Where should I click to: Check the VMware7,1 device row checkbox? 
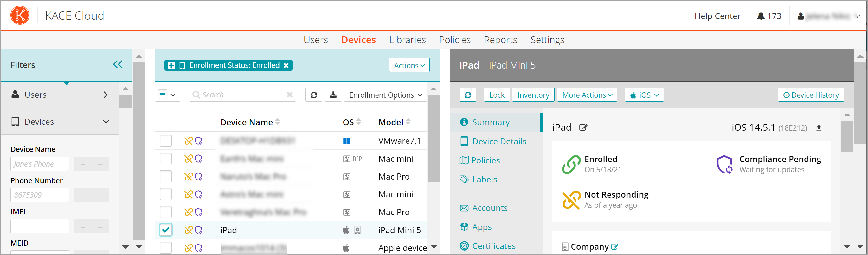click(165, 141)
